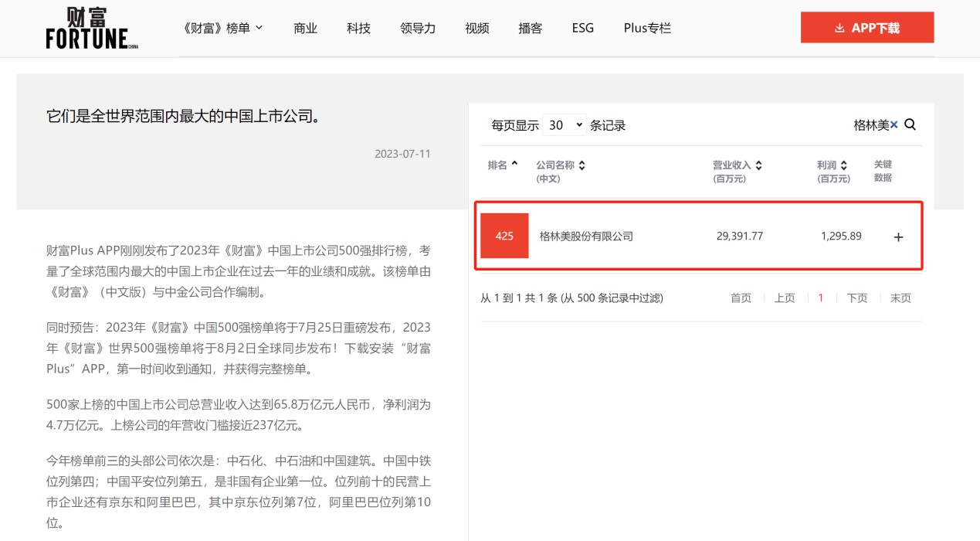Open the records per page dropdown
Screen dimensions: 980x541
564,125
